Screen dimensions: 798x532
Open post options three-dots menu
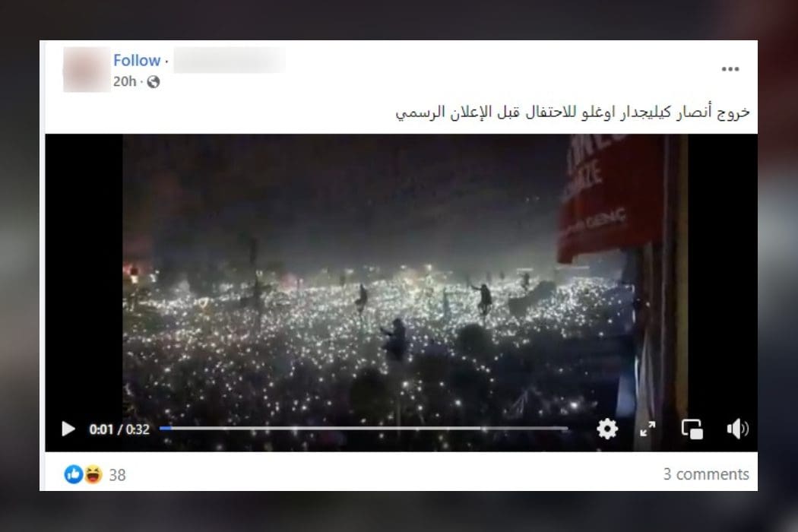(x=730, y=68)
